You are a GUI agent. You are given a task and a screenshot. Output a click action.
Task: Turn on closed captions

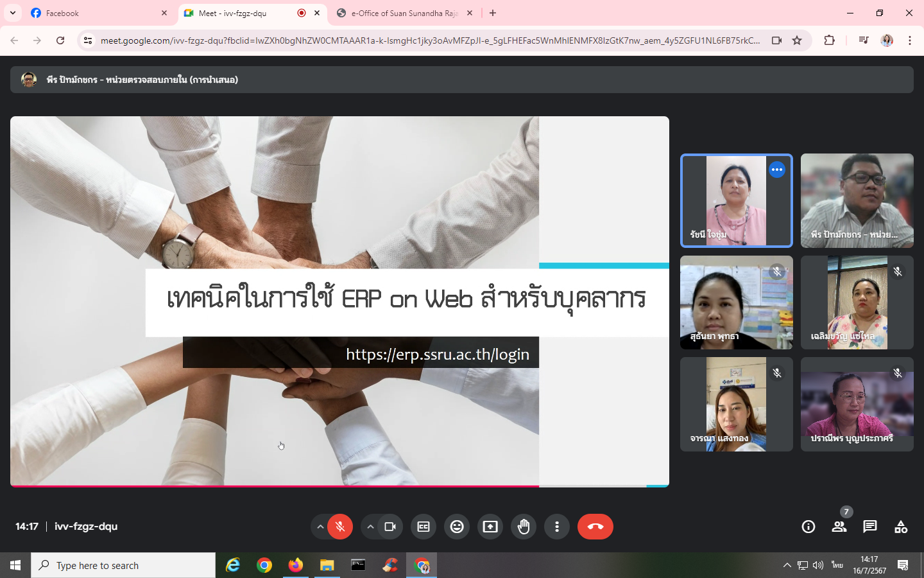pyautogui.click(x=424, y=527)
